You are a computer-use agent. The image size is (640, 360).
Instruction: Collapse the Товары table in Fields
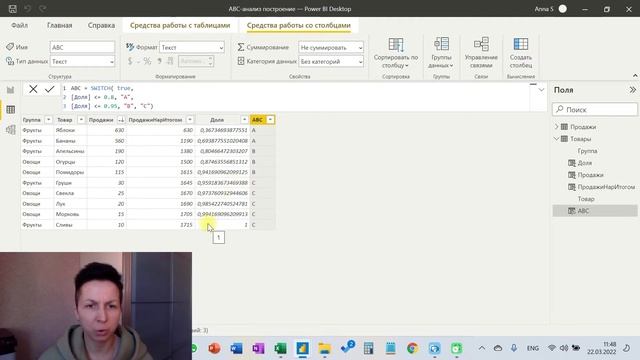556,139
